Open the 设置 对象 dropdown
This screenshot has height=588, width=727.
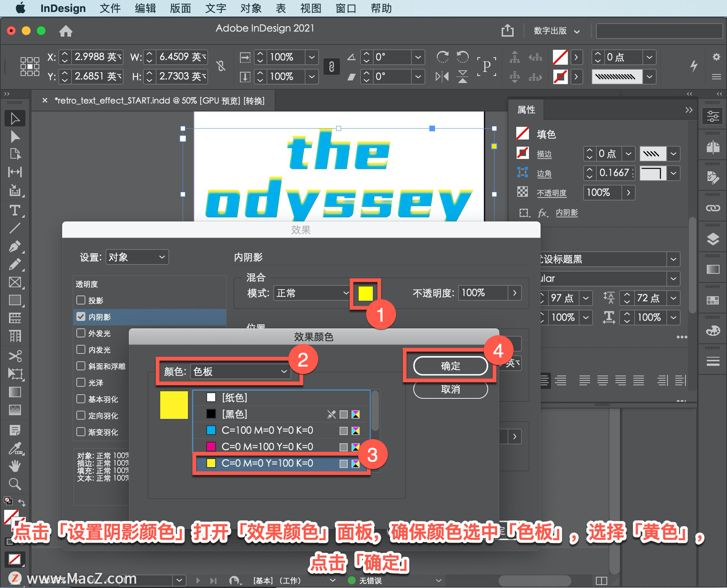(137, 257)
